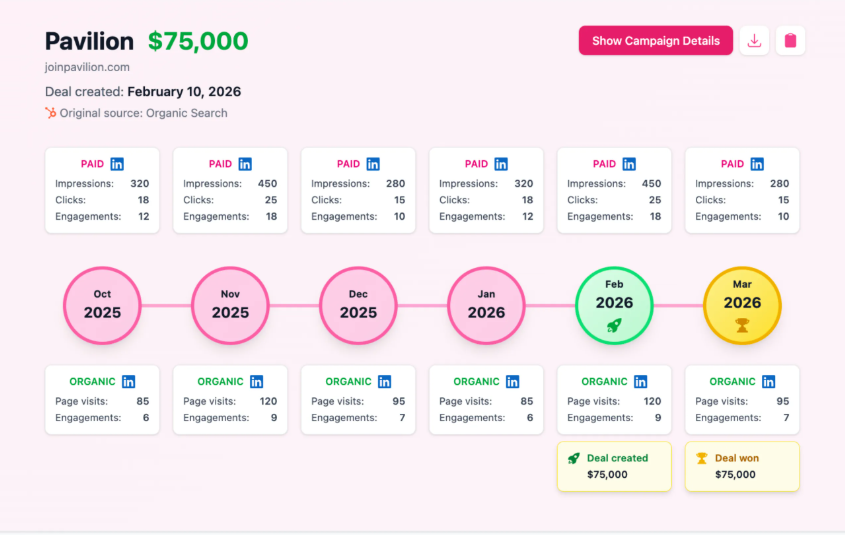
Task: Select the Dec 2025 timeline circle
Action: (x=358, y=305)
